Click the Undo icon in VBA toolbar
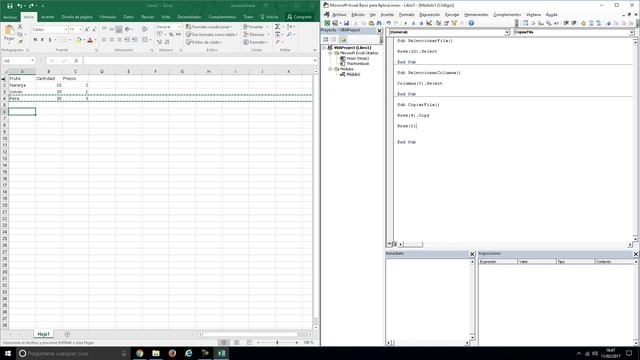This screenshot has width=640, height=360. [x=389, y=23]
